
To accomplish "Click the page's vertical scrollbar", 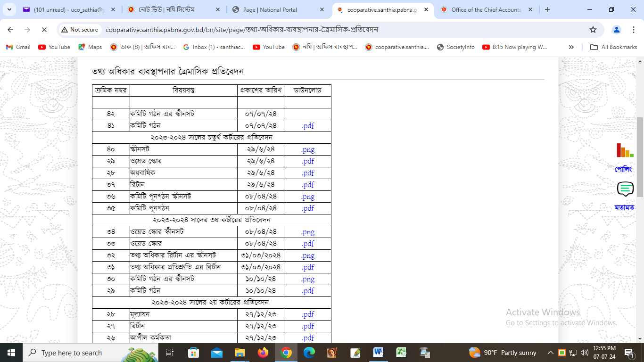I will pyautogui.click(x=640, y=156).
